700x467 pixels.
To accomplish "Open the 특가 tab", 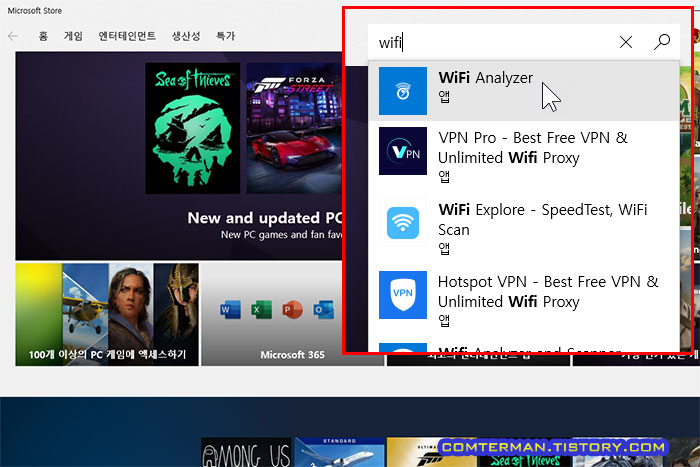I will pos(225,36).
